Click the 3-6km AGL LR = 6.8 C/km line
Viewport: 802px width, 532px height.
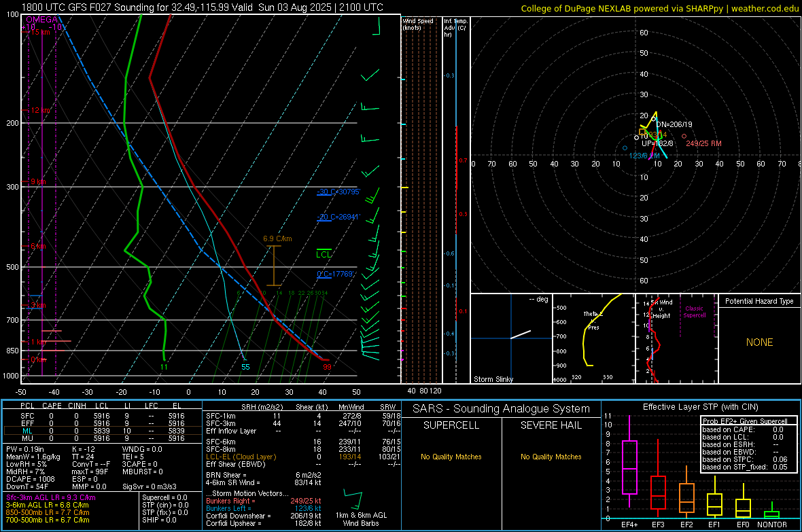click(47, 505)
